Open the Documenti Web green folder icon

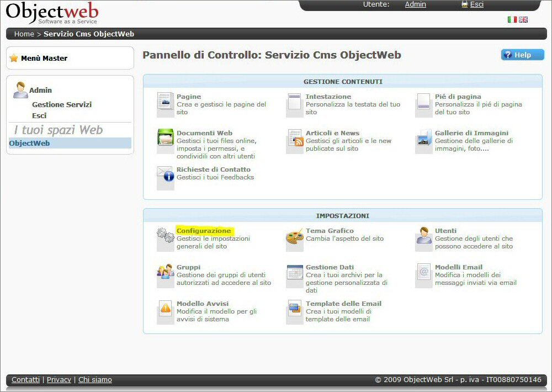165,139
